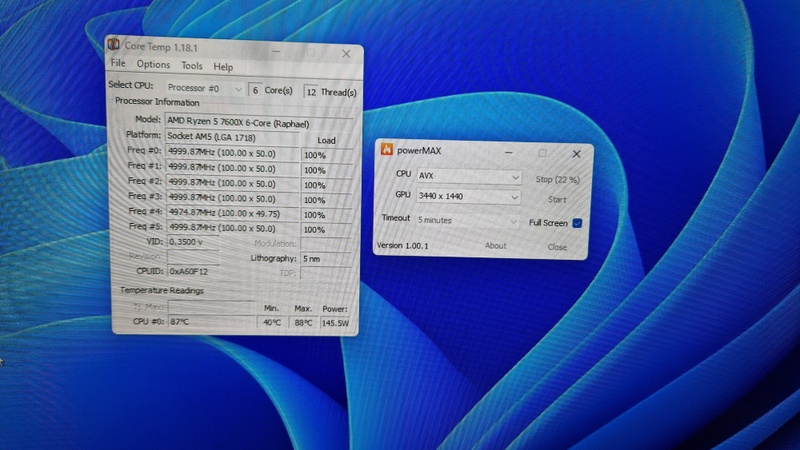Screen dimensions: 800x450
Task: Click the powerMAX flame title icon
Action: 387,149
